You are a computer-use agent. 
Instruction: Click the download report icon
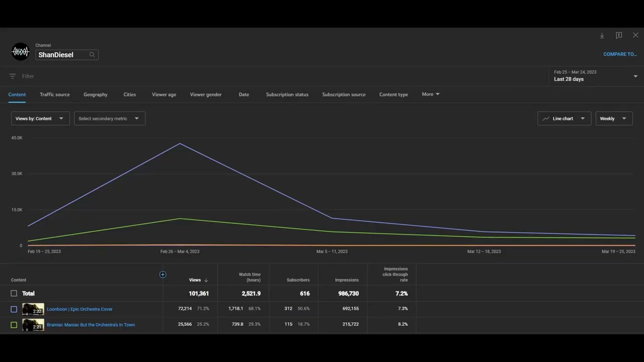pyautogui.click(x=602, y=36)
